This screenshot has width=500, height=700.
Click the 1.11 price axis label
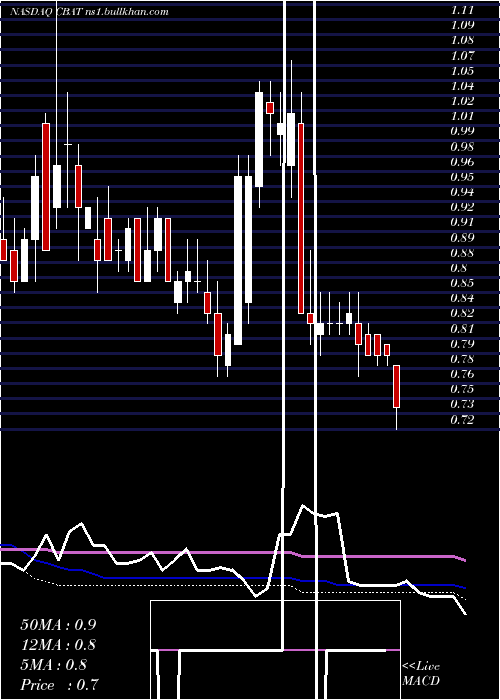[462, 11]
